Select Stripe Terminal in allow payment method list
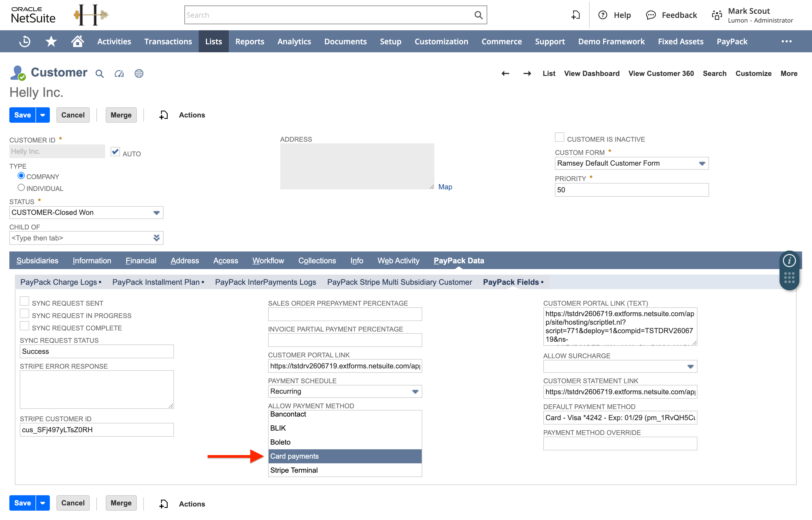 pos(294,470)
